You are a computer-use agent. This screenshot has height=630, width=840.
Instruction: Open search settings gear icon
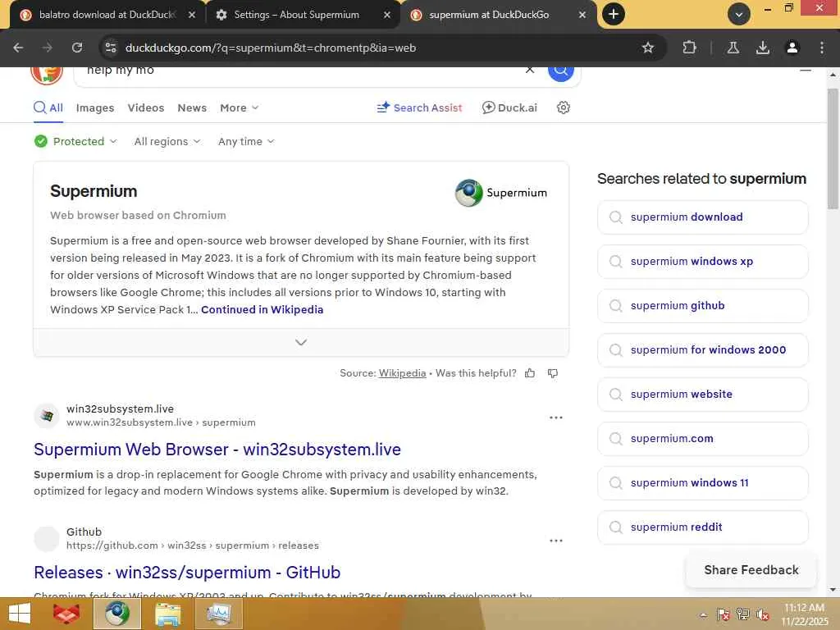point(563,107)
